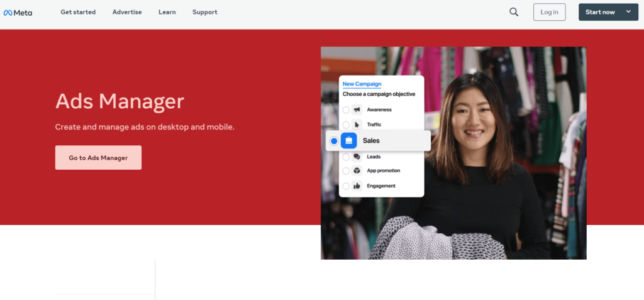Image resolution: width=644 pixels, height=300 pixels.
Task: Click the Engagement thumbs-up icon
Action: [x=357, y=186]
